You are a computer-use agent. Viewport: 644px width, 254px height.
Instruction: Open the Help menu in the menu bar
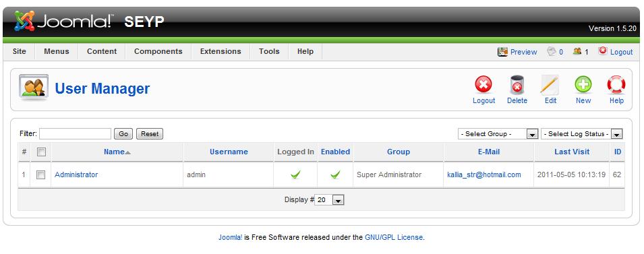coord(305,51)
